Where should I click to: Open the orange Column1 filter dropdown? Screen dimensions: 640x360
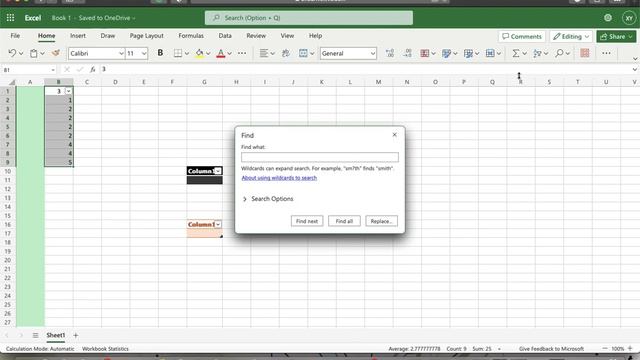[x=218, y=224]
